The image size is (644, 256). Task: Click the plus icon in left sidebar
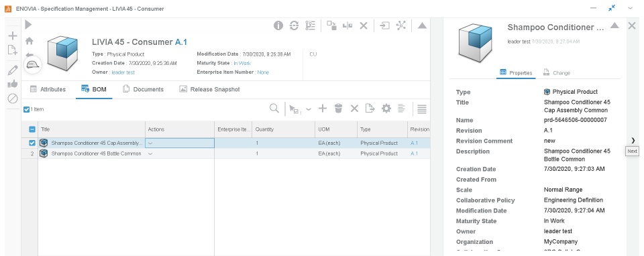point(13,36)
